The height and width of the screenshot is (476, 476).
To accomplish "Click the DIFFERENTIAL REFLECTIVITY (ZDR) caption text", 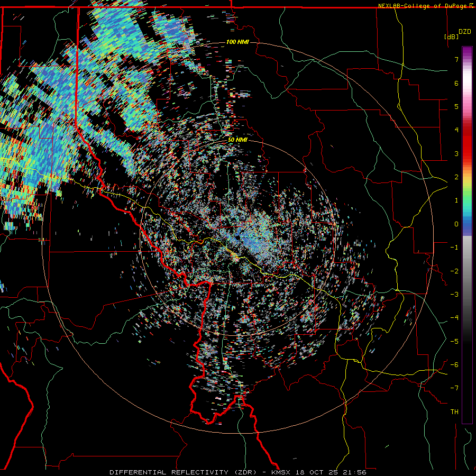I will (184, 472).
